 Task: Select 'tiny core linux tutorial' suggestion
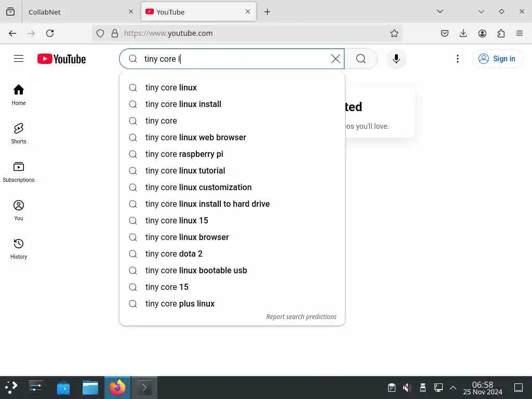(x=232, y=170)
